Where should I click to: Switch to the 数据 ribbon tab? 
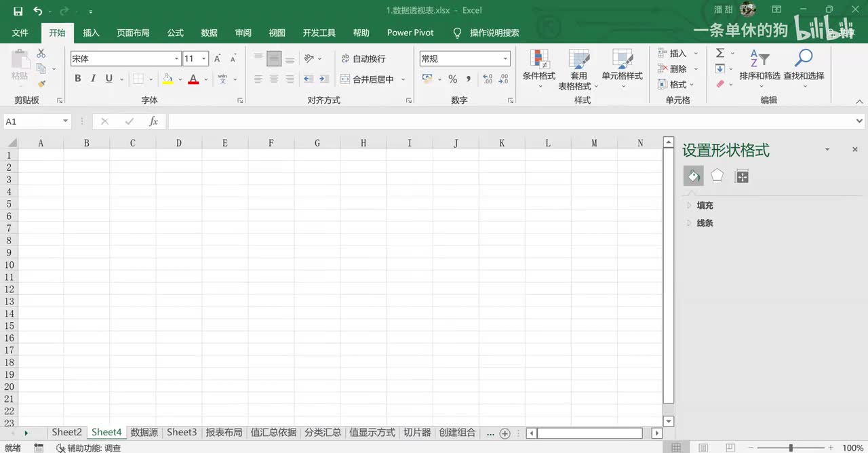click(x=210, y=33)
